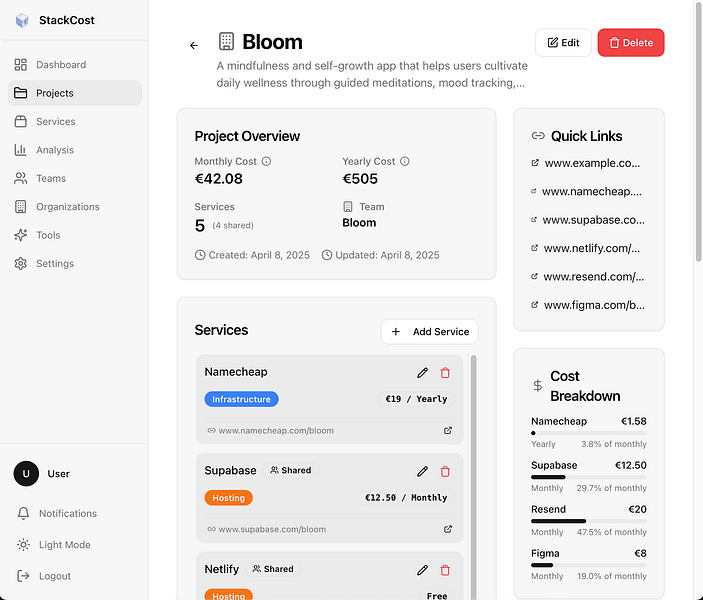Image resolution: width=703 pixels, height=600 pixels.
Task: Click the Supabase cost progress bar
Action: click(x=589, y=477)
